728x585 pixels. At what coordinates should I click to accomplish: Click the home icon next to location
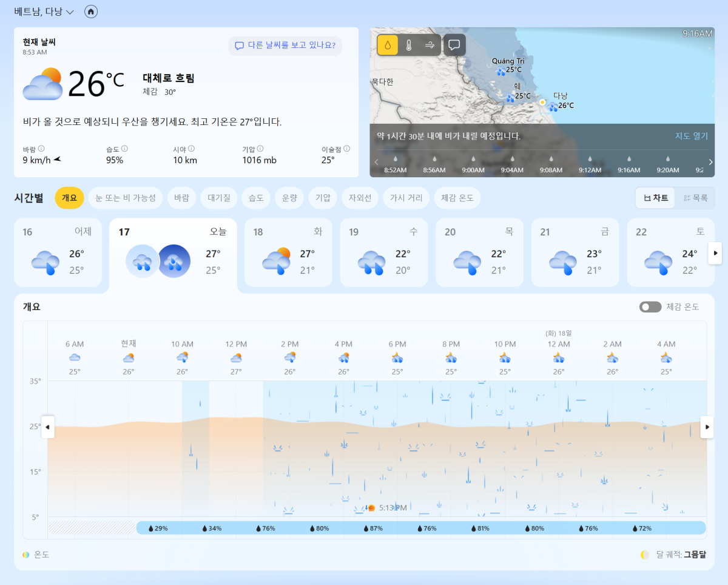[91, 12]
